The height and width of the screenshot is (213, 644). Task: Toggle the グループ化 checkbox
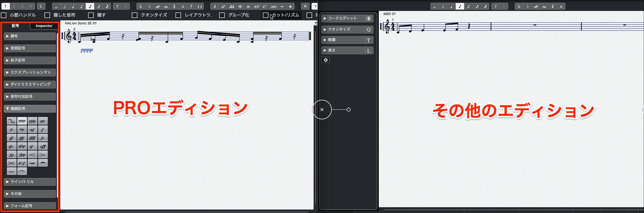coord(222,15)
